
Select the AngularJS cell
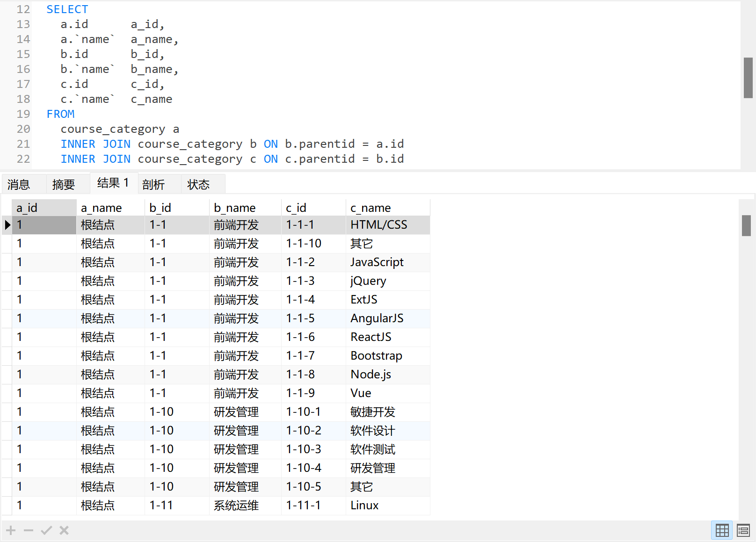[388, 318]
